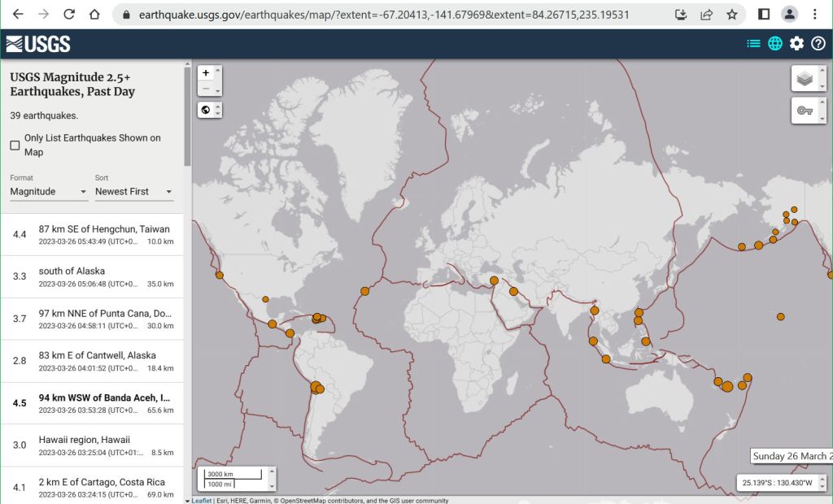Click the zoom-to-region globe control
Screen dimensions: 833x504
(206, 110)
